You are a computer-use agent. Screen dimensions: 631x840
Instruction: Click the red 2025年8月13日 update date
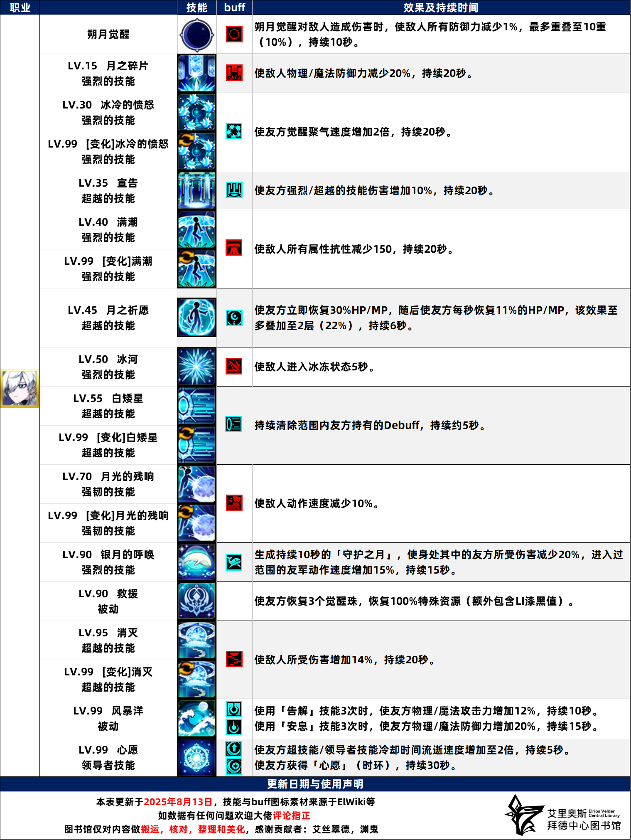tap(178, 802)
